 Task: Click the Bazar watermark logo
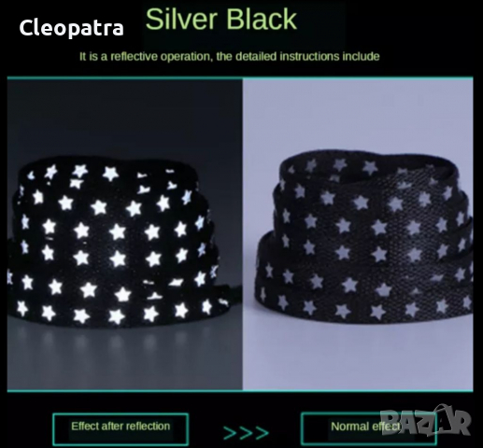pos(425,420)
